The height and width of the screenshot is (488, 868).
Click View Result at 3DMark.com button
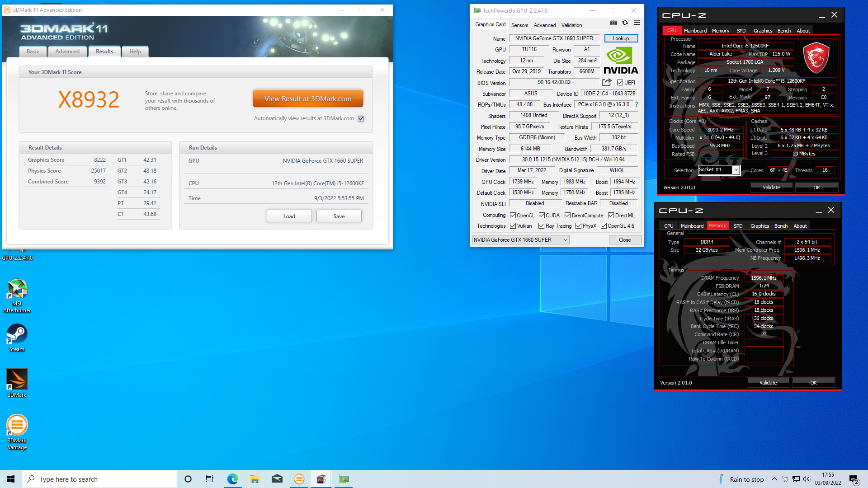(308, 99)
